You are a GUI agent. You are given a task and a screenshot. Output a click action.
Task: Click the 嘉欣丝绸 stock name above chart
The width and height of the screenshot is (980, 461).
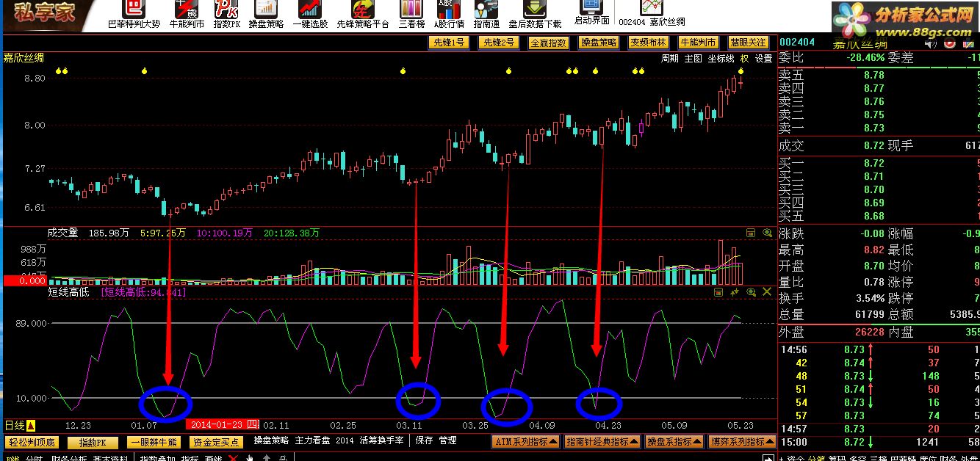coord(24,58)
